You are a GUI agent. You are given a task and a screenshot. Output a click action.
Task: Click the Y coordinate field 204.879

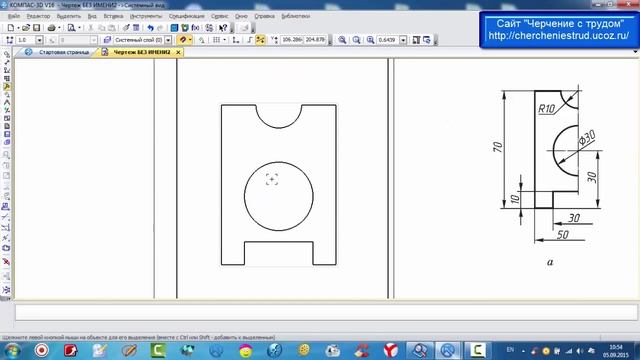315,40
